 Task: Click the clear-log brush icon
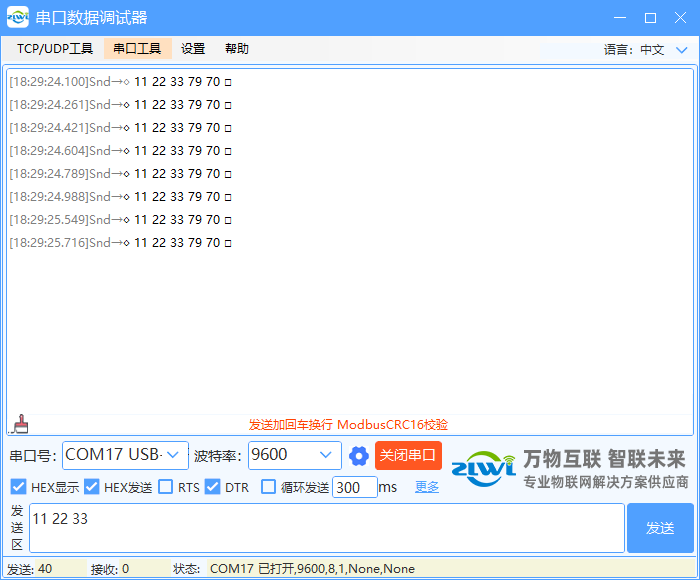(x=20, y=424)
